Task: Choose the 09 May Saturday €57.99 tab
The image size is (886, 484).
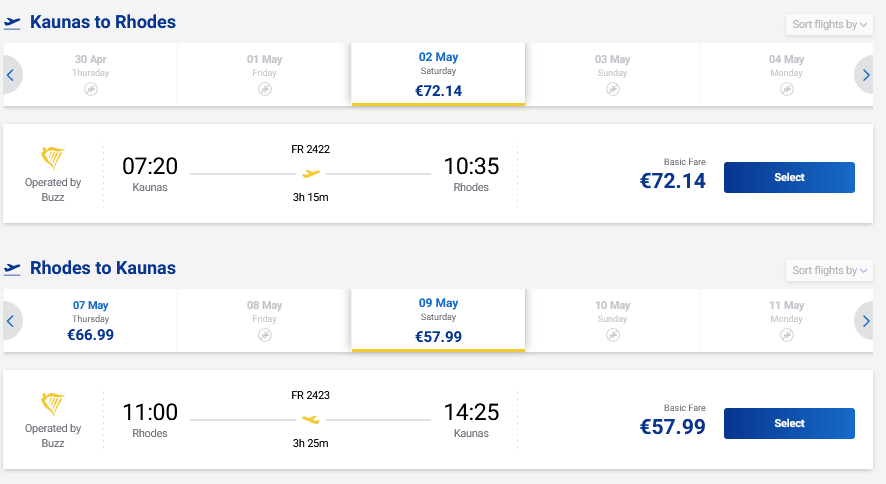Action: coord(438,320)
